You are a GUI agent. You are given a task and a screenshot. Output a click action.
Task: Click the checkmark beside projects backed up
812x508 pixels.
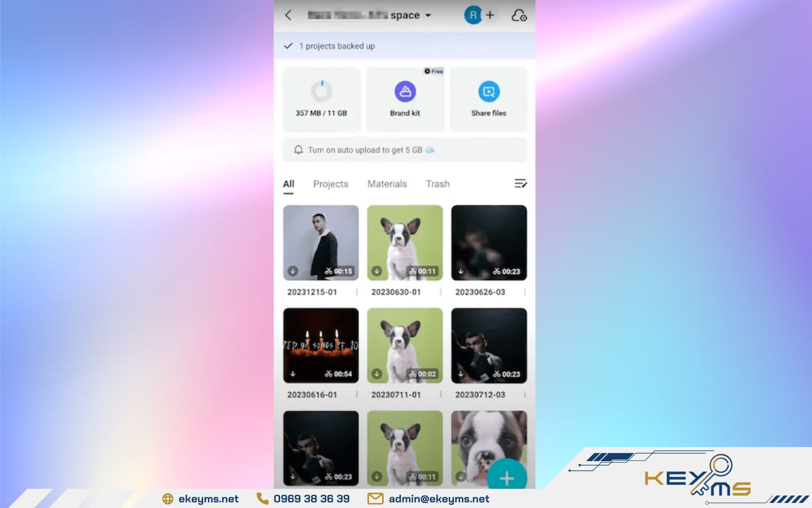289,46
